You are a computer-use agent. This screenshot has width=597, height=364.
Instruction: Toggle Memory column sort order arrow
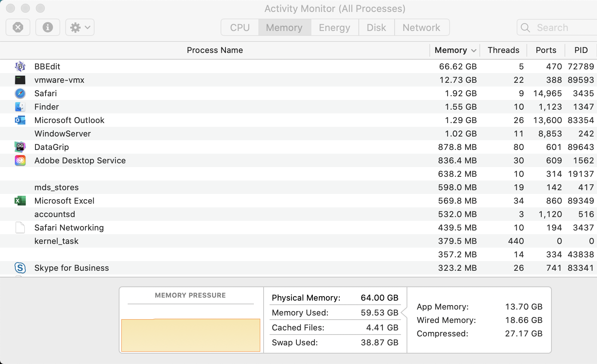(x=474, y=50)
